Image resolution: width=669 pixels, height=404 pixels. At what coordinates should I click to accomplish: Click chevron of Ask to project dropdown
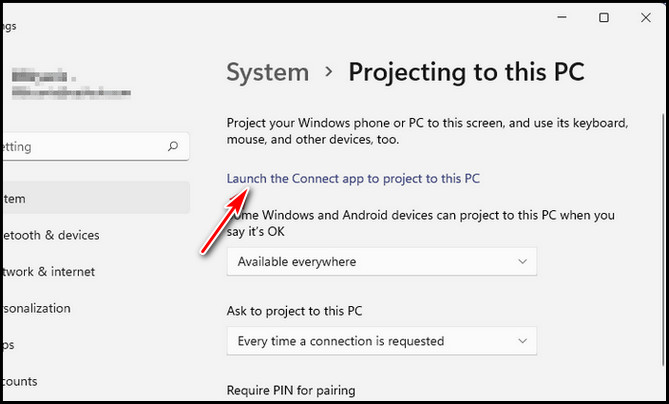[x=522, y=341]
